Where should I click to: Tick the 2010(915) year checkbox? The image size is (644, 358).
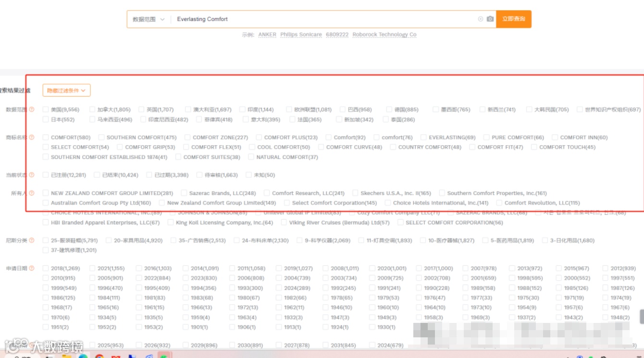point(46,278)
